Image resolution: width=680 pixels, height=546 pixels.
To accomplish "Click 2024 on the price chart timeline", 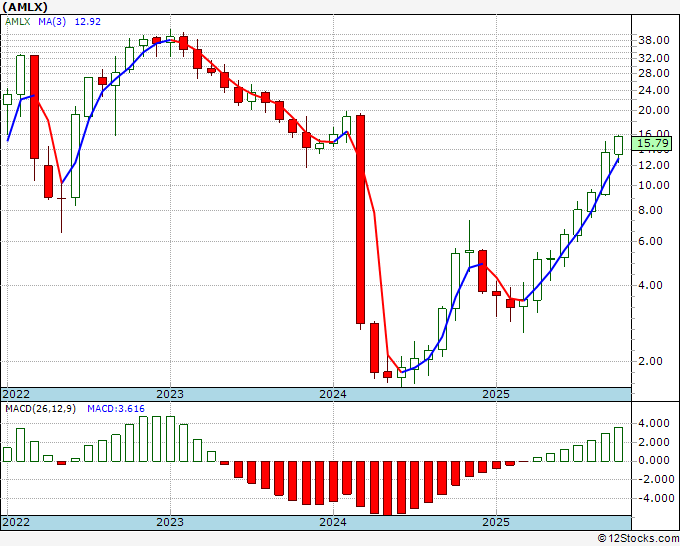I will coord(333,394).
